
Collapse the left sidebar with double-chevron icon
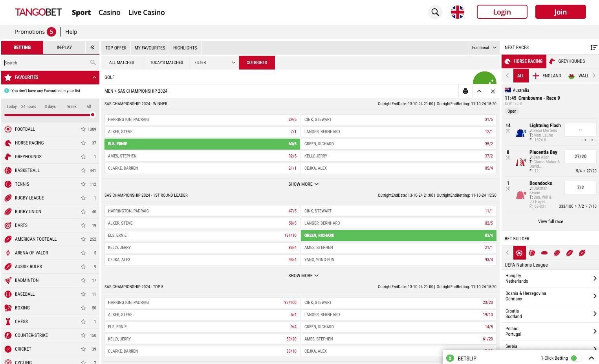tap(92, 48)
